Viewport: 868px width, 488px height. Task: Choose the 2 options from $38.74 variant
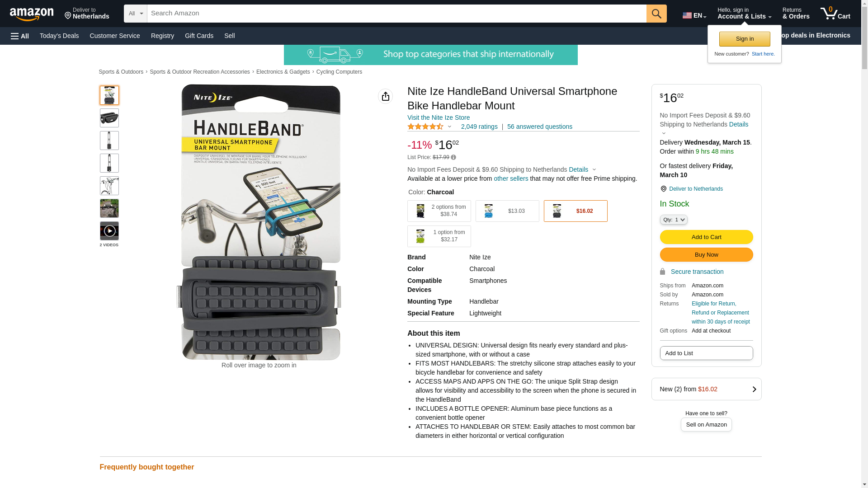click(x=439, y=211)
